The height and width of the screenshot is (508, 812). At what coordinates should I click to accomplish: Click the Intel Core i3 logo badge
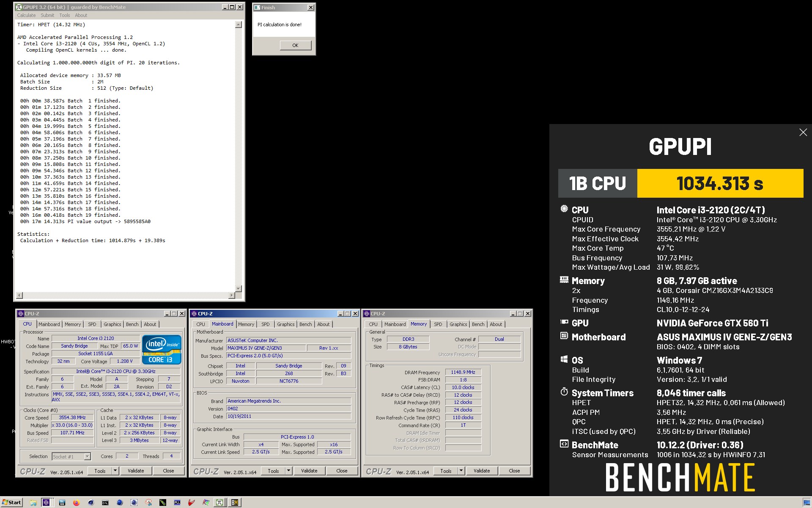pos(162,350)
